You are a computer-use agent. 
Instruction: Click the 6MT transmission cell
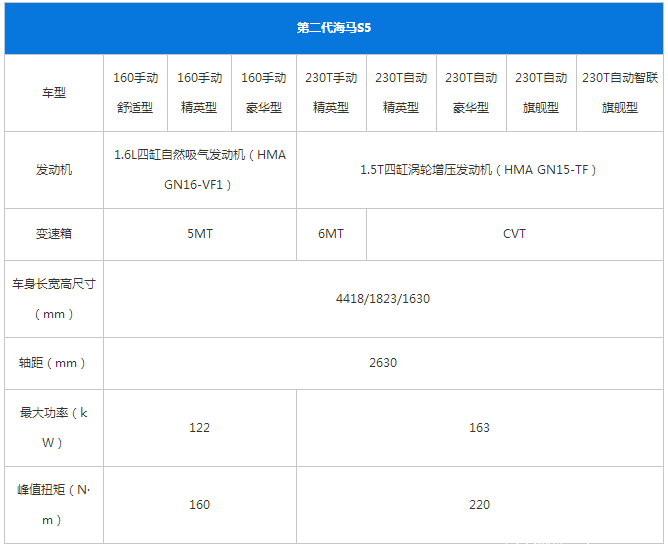coord(331,234)
